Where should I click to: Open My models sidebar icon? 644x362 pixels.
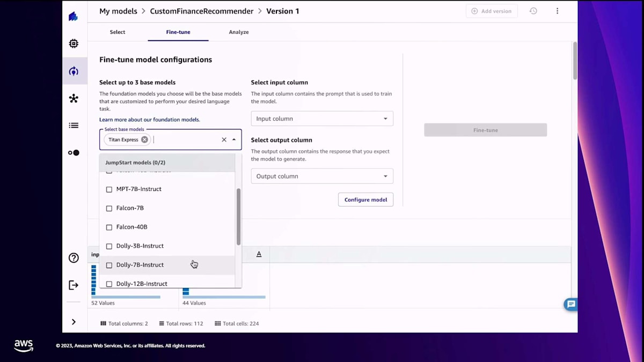[74, 71]
